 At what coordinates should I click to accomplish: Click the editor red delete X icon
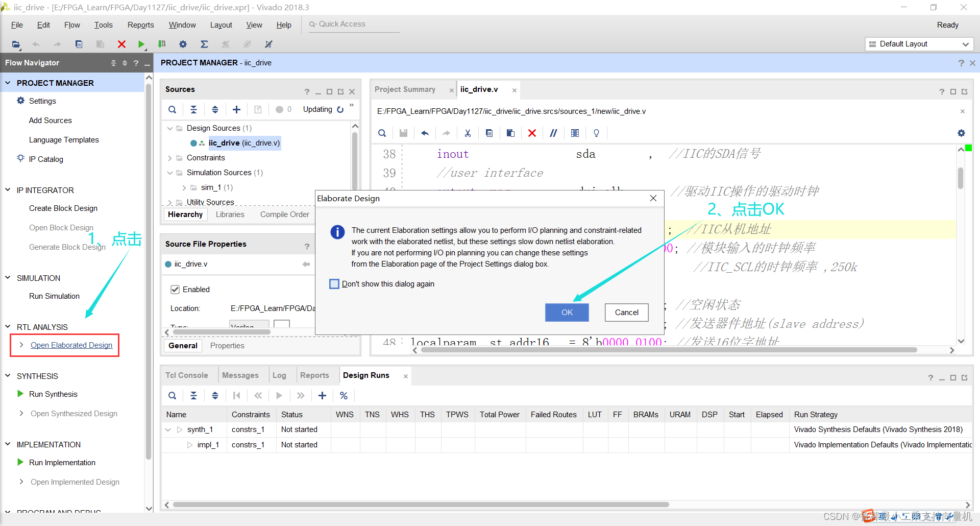532,133
